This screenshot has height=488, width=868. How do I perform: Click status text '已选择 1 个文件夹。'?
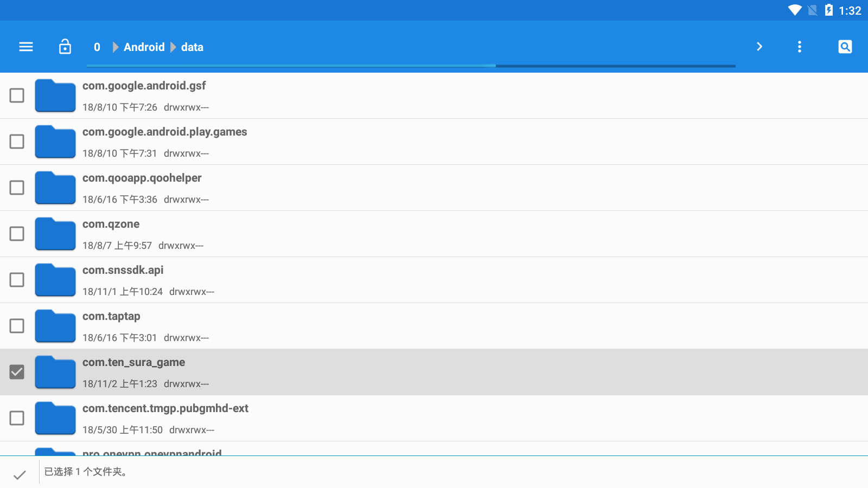[86, 472]
